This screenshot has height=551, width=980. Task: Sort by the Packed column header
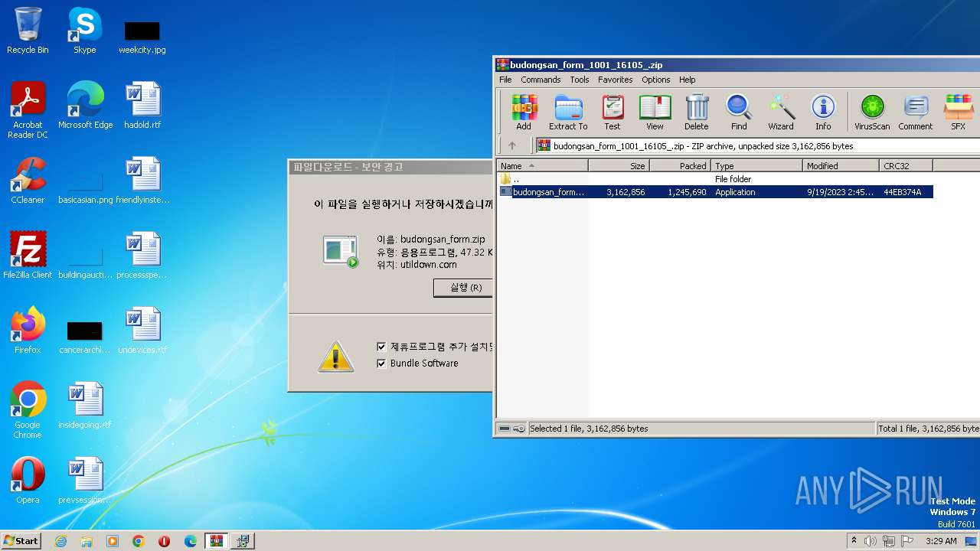[x=680, y=165]
